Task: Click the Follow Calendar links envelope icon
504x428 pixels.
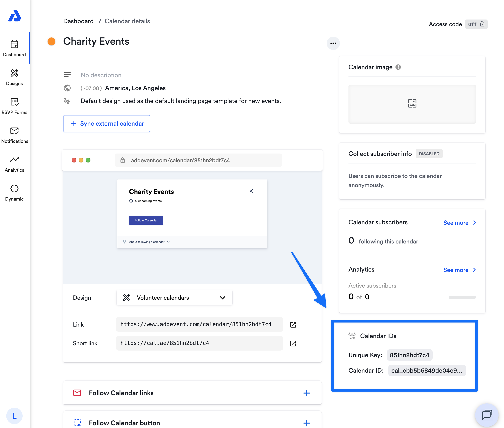Action: click(x=77, y=392)
